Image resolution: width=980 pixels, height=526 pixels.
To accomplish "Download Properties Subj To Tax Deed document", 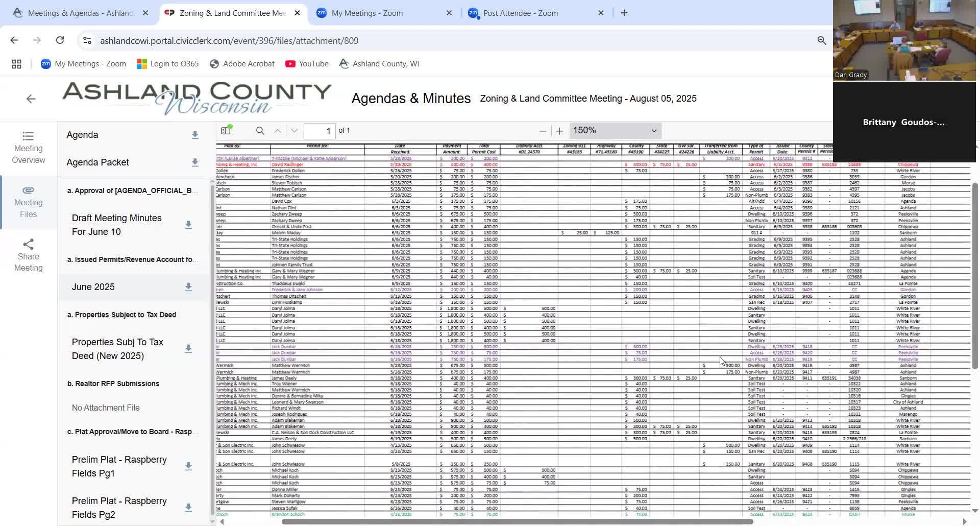I will coord(188,348).
